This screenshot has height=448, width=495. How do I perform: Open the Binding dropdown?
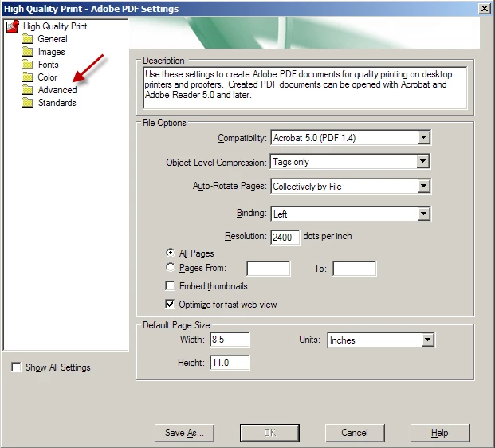coord(351,214)
